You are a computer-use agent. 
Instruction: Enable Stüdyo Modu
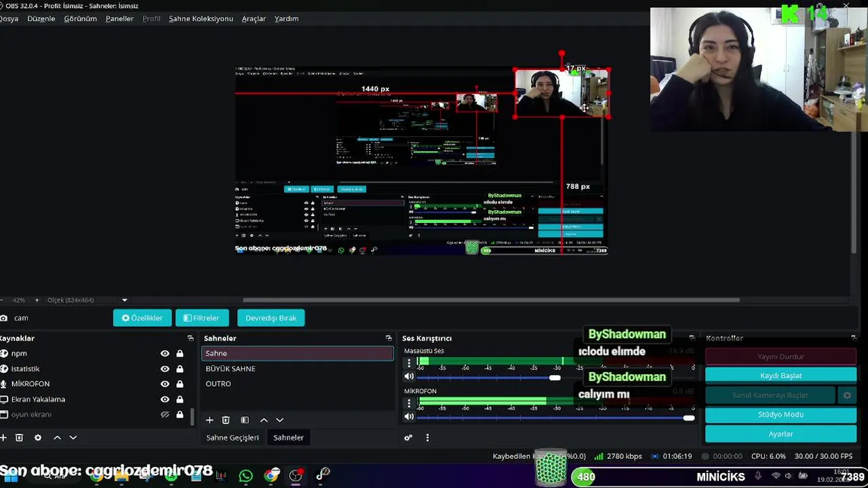coord(781,414)
